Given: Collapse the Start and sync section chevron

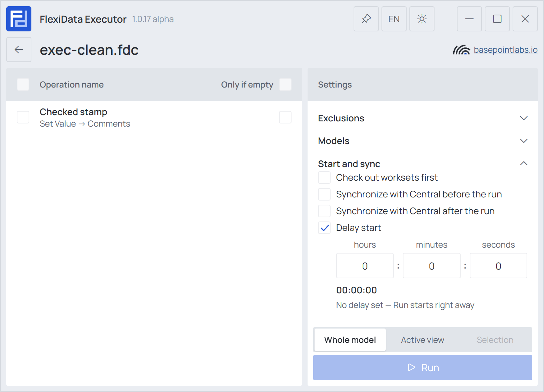Looking at the screenshot, I should [524, 164].
